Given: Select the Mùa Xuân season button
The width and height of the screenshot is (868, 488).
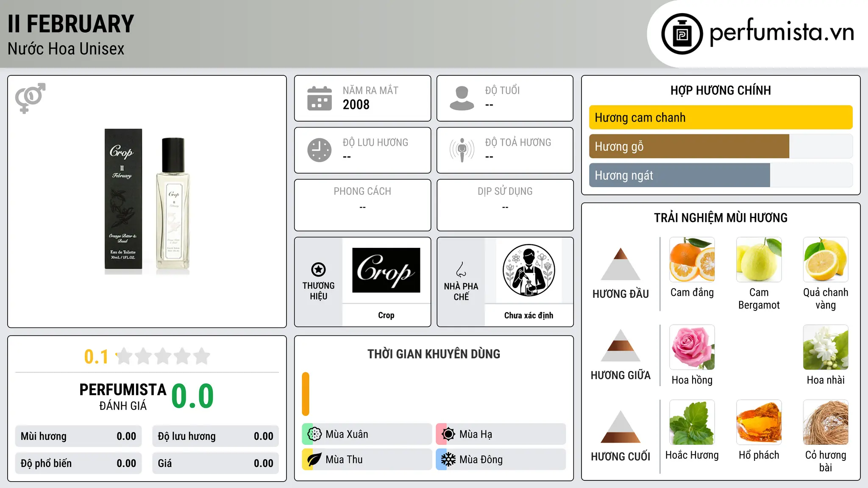Looking at the screenshot, I should point(367,434).
